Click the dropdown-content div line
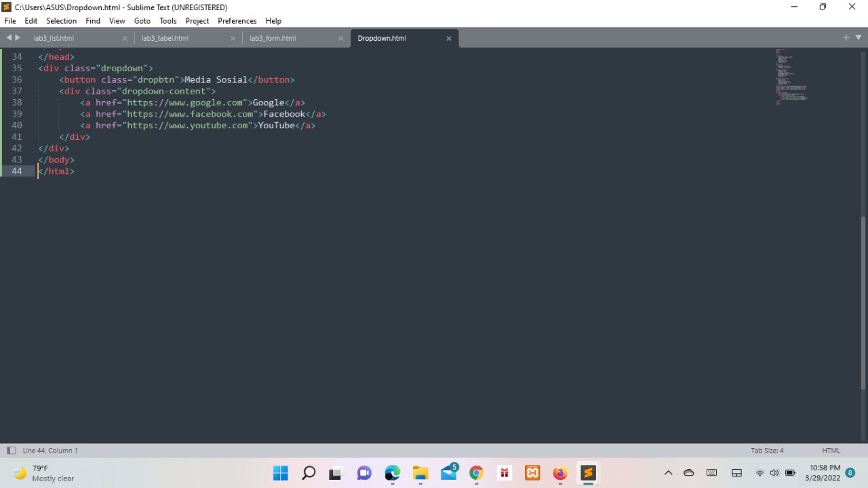868x488 pixels. (x=138, y=91)
